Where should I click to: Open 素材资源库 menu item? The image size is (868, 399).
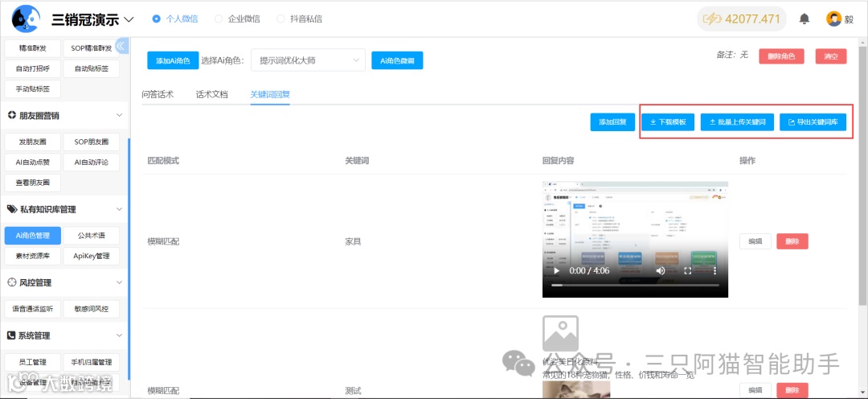coord(32,256)
